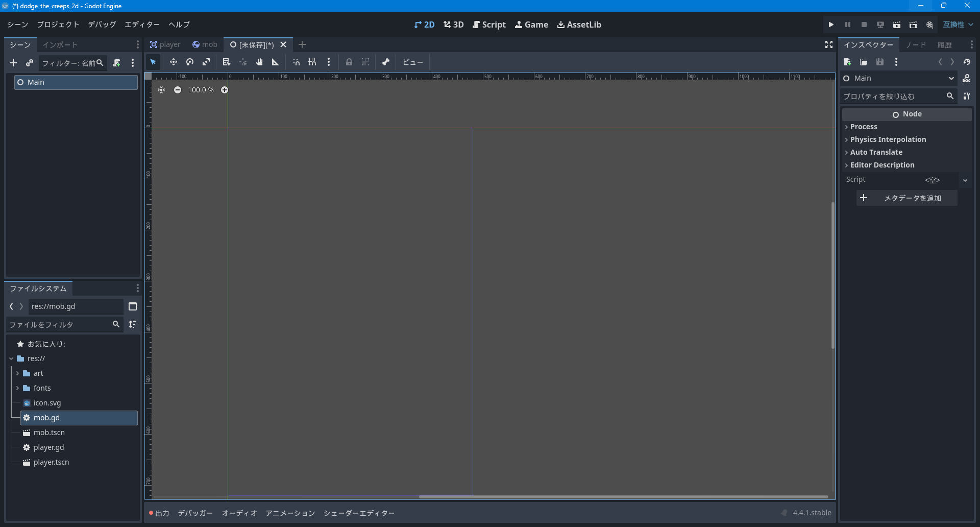Open Movie Maker mode toggle
Image resolution: width=980 pixels, height=527 pixels.
[x=929, y=25]
